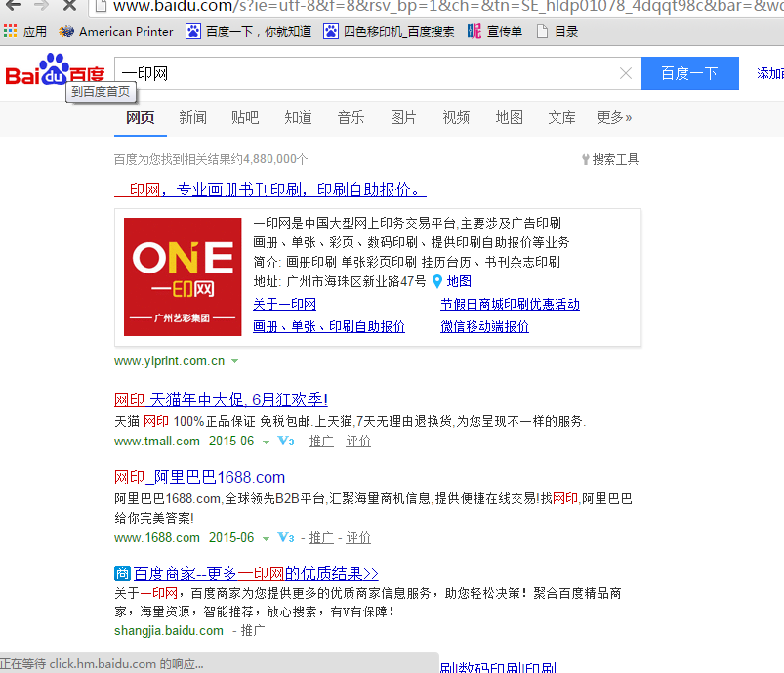Screen dimensions: 784x673
Task: Click the 百度为您找到相关结果约4,880,000个 text
Action: [211, 159]
